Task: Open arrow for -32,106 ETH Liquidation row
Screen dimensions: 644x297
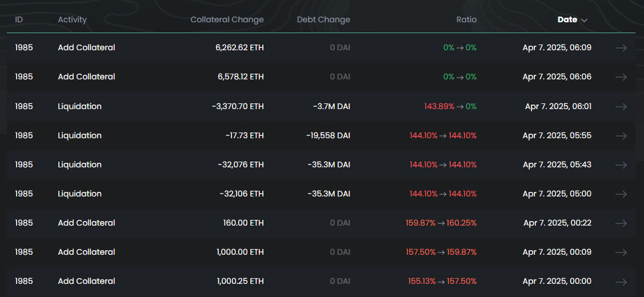Action: click(x=621, y=194)
